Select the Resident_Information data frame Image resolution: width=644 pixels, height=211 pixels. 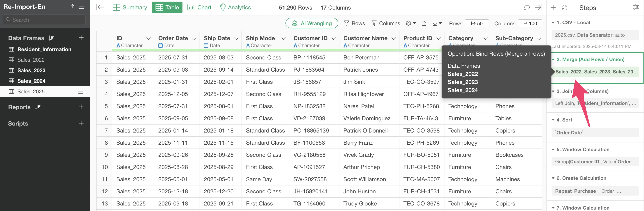point(44,49)
